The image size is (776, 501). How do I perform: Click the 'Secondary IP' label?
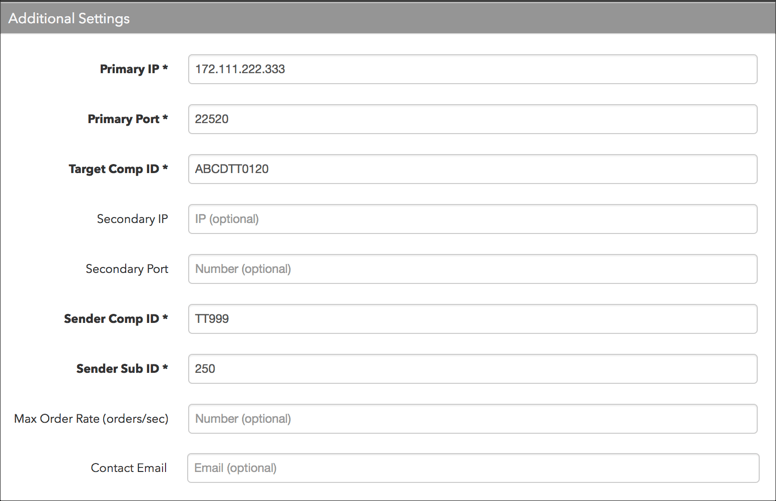[x=132, y=219]
